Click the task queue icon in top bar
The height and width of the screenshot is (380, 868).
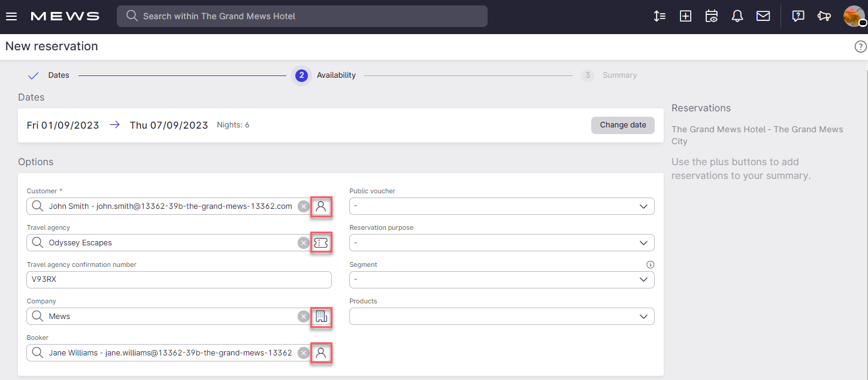[660, 16]
